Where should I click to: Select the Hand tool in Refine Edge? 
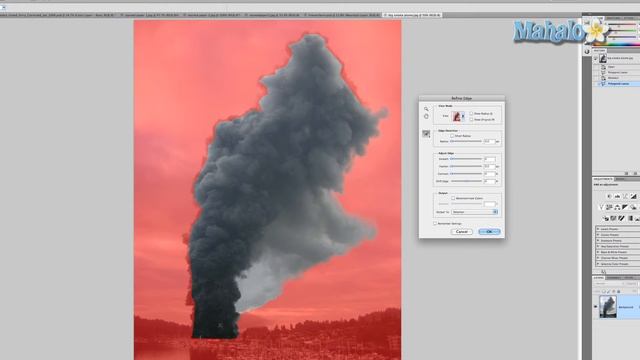(426, 116)
